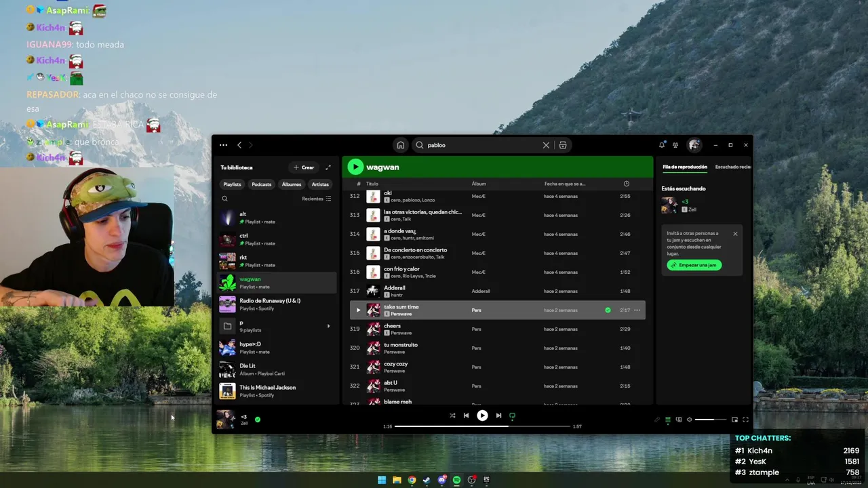
Task: Play the wagwan playlist with green button
Action: 355,167
